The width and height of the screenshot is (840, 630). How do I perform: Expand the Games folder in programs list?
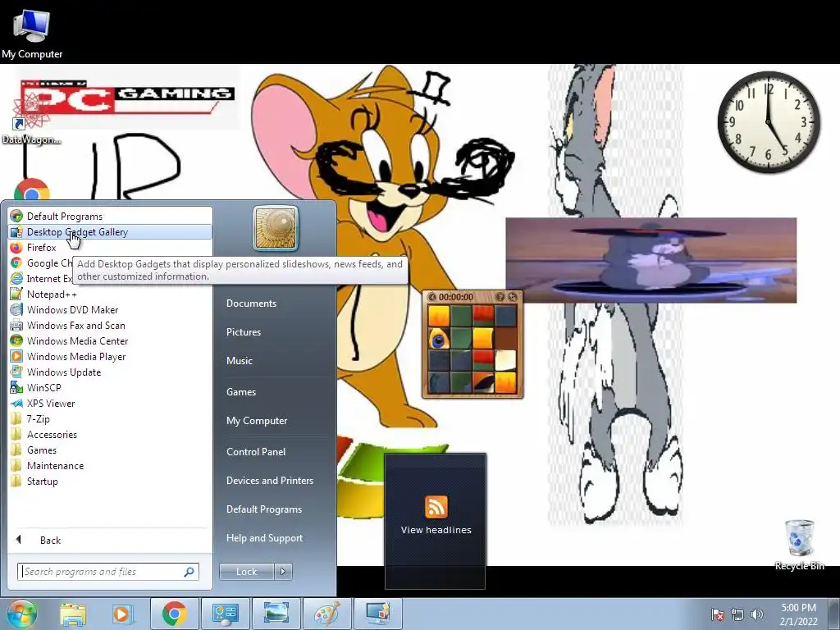pos(110,450)
